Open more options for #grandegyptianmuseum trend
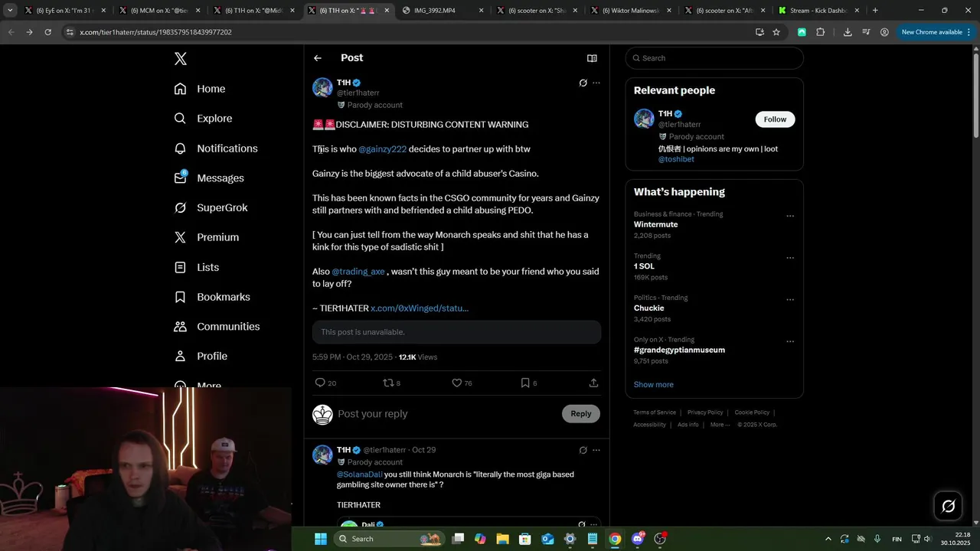Screen dimensions: 980x551 790,341
